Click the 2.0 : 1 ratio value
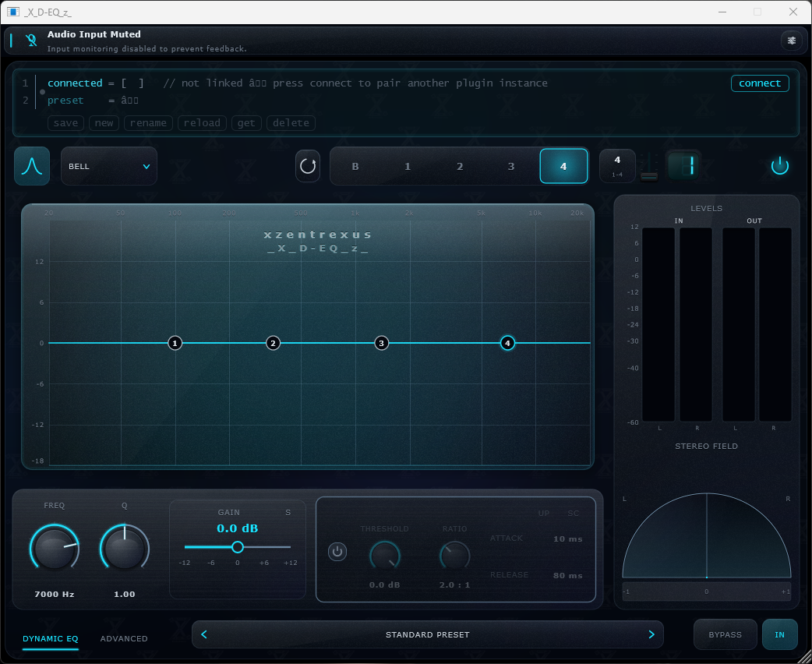 click(x=454, y=585)
